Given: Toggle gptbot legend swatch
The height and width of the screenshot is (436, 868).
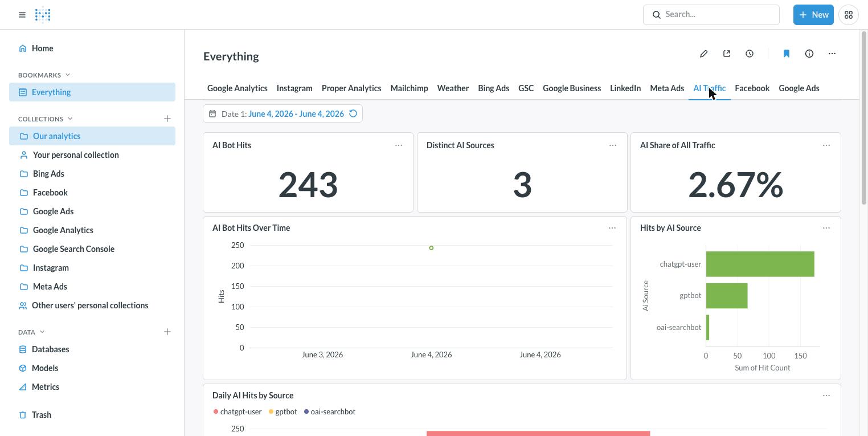Looking at the screenshot, I should [x=271, y=411].
